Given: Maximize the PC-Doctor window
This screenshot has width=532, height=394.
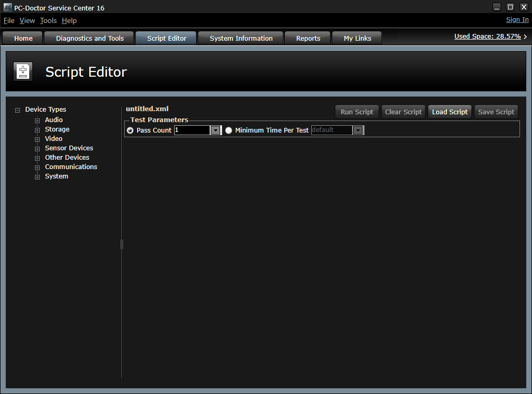Looking at the screenshot, I should tap(510, 7).
